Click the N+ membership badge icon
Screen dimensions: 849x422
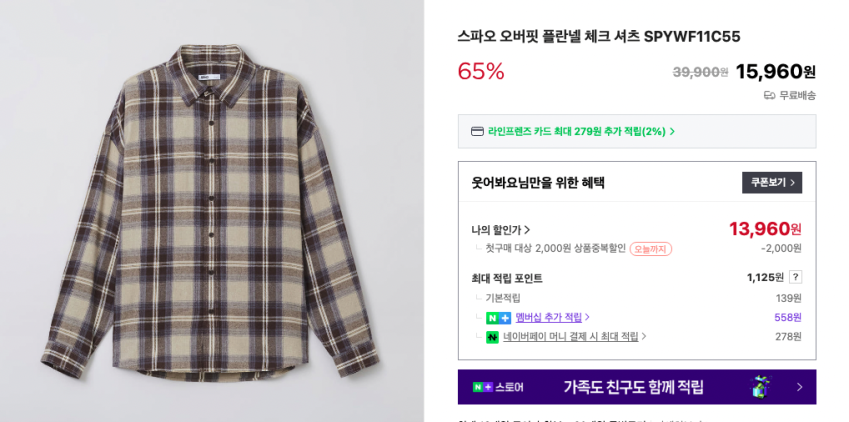498,317
